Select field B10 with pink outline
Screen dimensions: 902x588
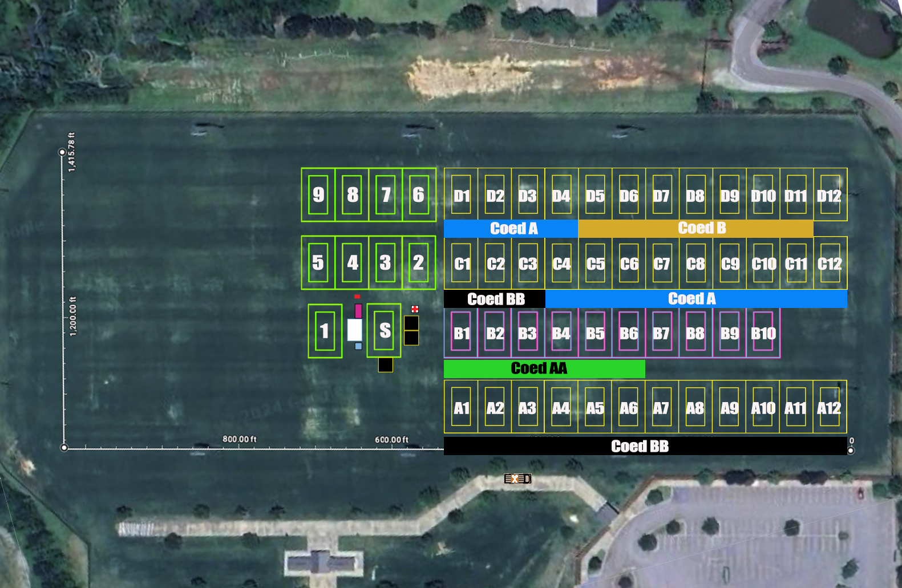click(763, 333)
